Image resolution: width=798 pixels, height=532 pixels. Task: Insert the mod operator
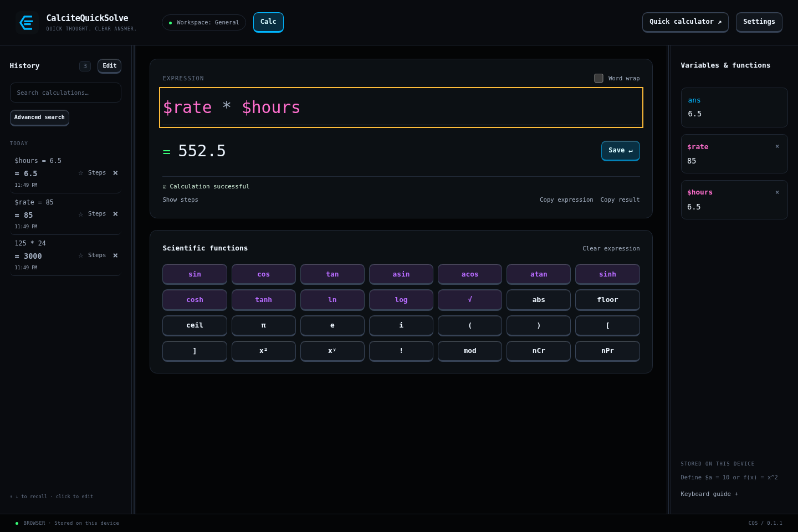click(470, 351)
